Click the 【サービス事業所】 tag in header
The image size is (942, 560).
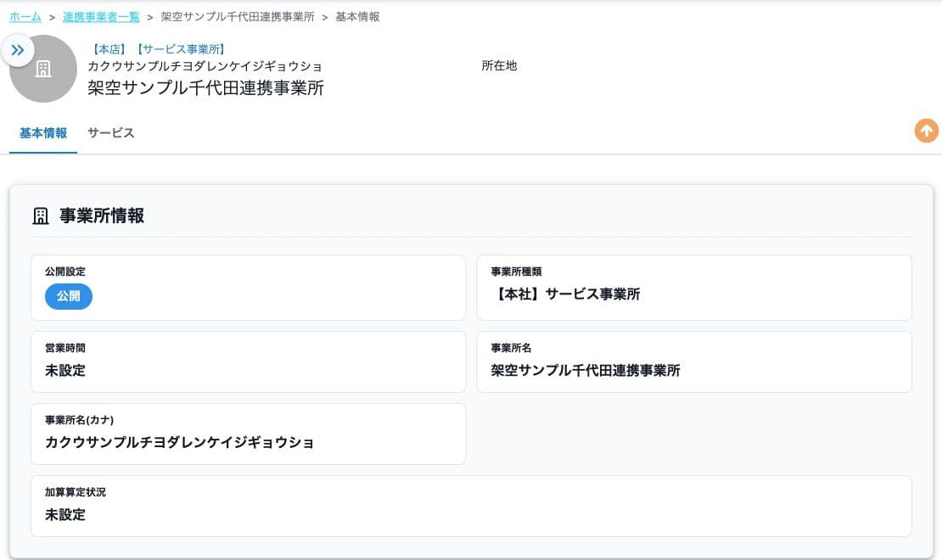pos(181,49)
